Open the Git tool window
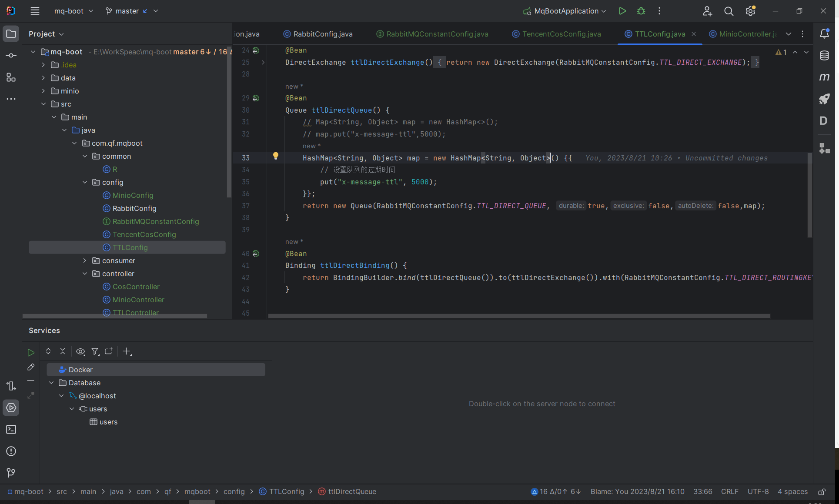This screenshot has width=839, height=504. 11,473
